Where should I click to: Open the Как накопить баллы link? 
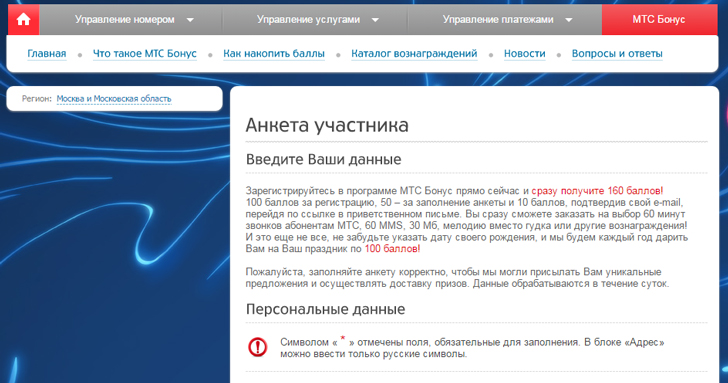coord(274,53)
